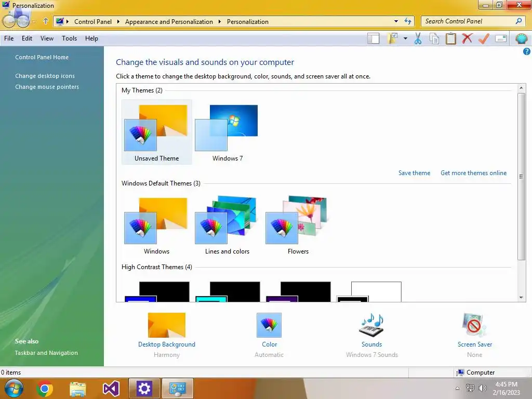The width and height of the screenshot is (532, 399).
Task: Expand arrow after Appearance and Personalization breadcrumb
Action: click(x=220, y=21)
